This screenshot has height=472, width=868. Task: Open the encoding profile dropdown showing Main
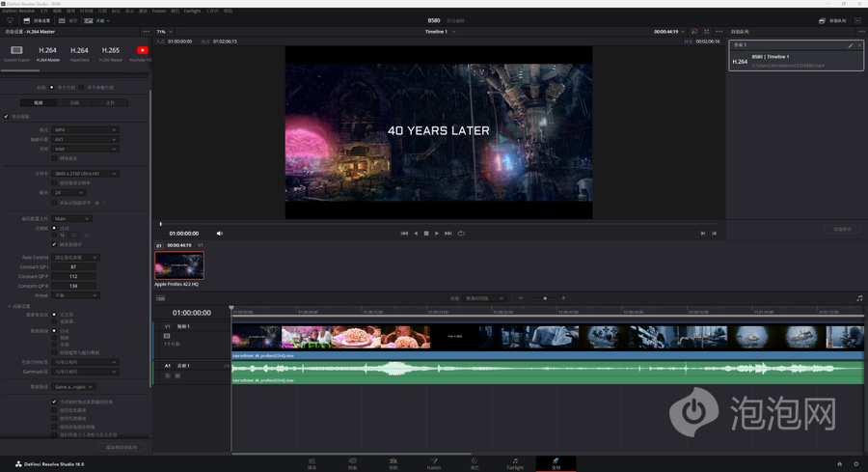pos(72,218)
